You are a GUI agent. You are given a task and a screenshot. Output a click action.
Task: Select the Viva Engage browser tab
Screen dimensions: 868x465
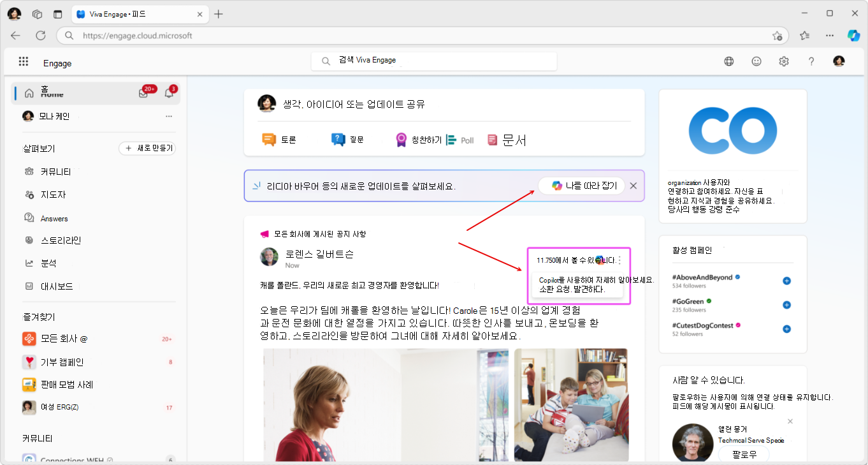pyautogui.click(x=139, y=14)
